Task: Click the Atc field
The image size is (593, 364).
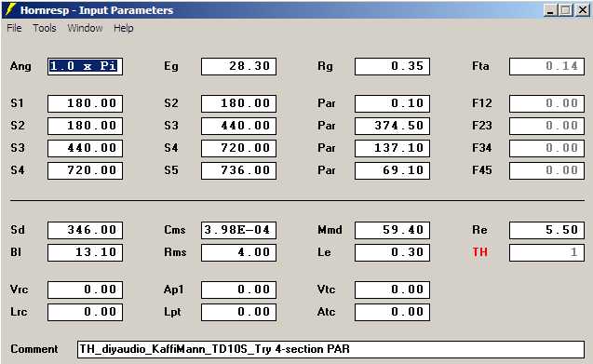Action: 392,312
